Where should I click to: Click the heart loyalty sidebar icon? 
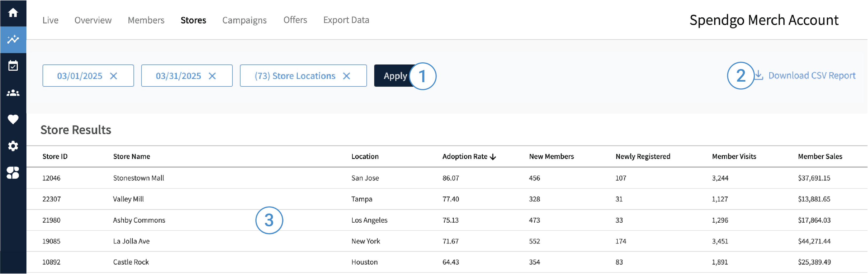coord(13,119)
